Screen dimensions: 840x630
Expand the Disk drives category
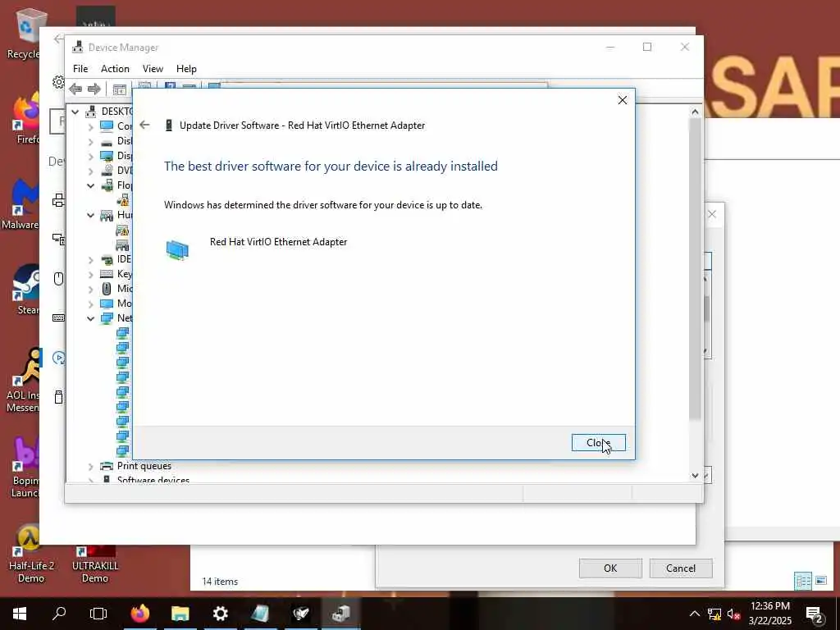[x=90, y=141]
